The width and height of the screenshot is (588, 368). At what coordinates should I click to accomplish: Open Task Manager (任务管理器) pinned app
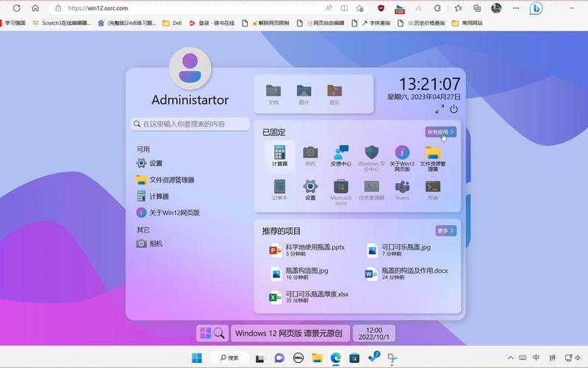tap(371, 190)
